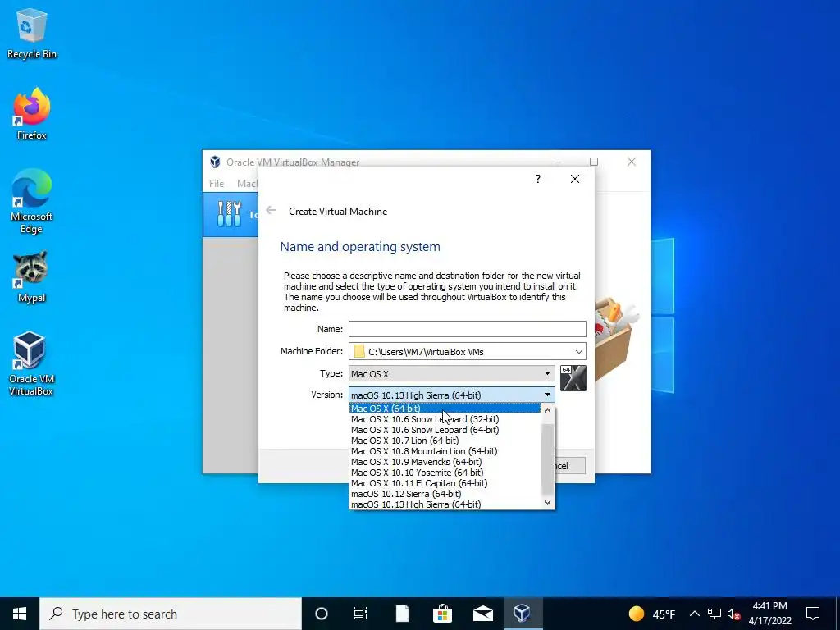Screen dimensions: 840x630
Task: Open the notification center icon
Action: click(x=813, y=614)
